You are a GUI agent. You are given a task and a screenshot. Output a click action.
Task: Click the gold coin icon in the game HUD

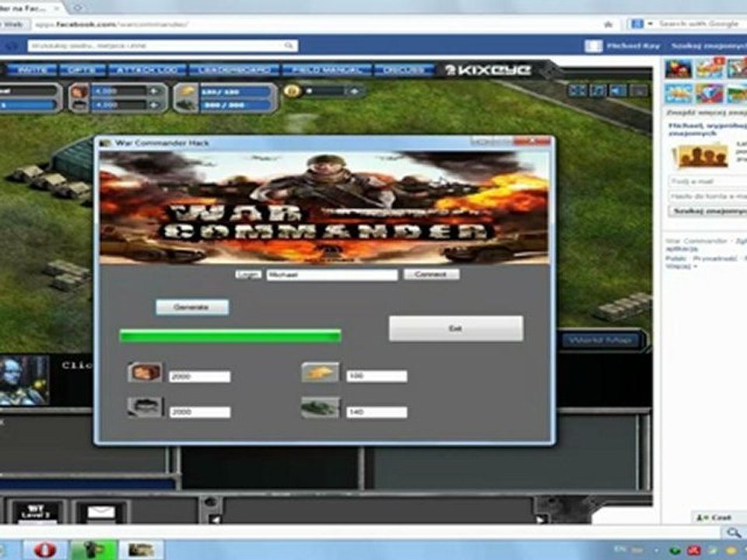292,90
